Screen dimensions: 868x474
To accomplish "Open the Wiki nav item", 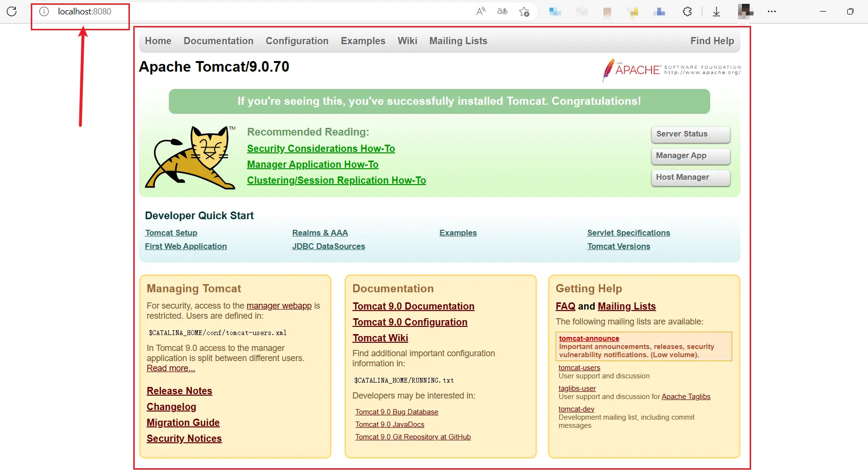I will (407, 41).
